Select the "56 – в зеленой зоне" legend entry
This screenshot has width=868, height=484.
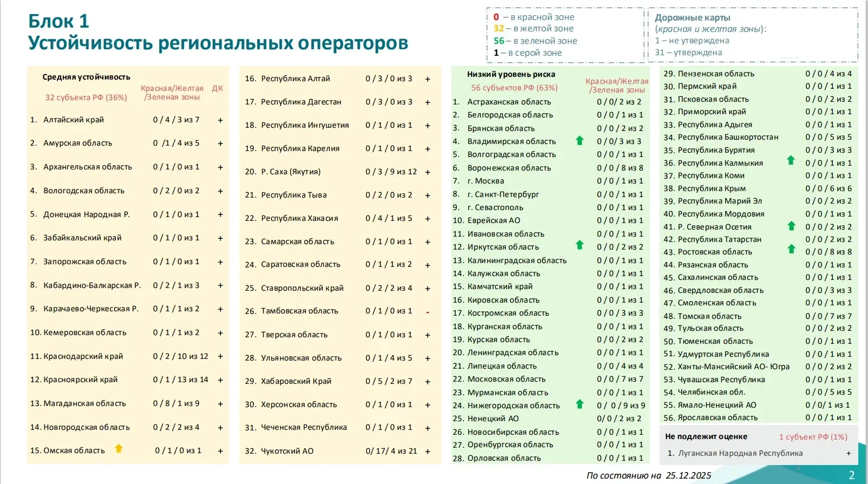[x=535, y=41]
